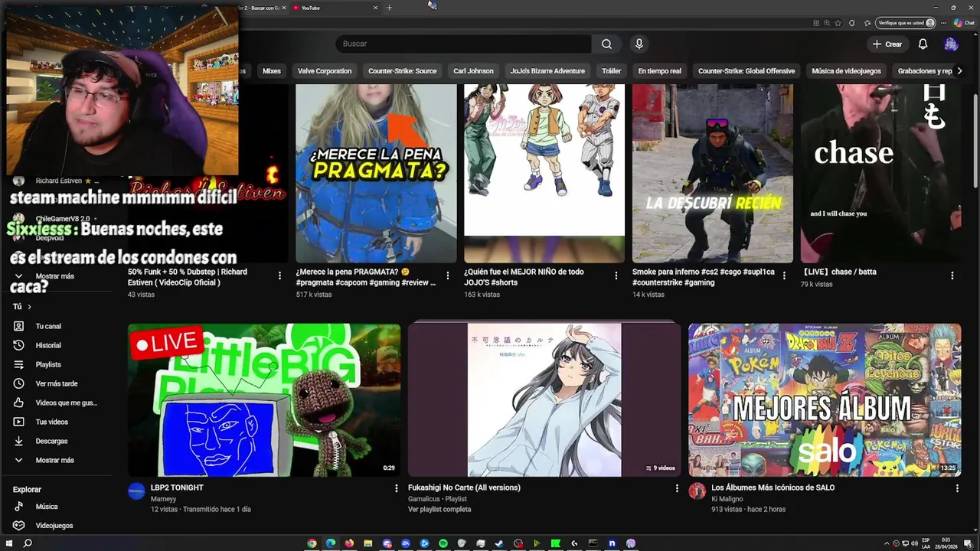Image resolution: width=980 pixels, height=551 pixels.
Task: Switch to the YouTube browser tab
Action: (335, 8)
